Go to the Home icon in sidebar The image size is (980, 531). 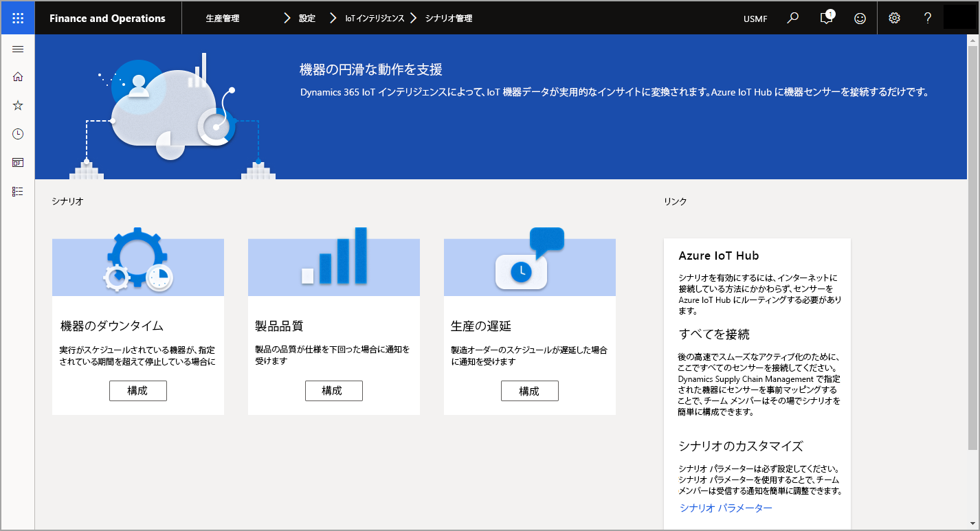(18, 76)
